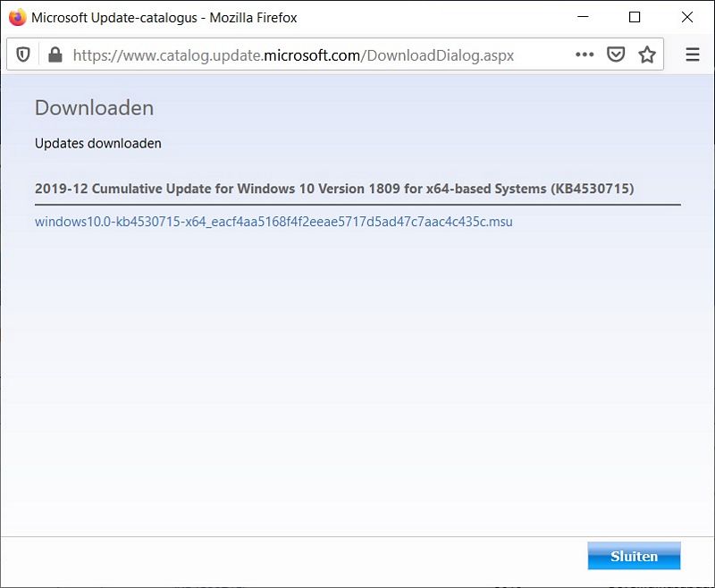Image resolution: width=715 pixels, height=588 pixels.
Task: Click the 2019-12 Cumulative Update KB4530715 title
Action: [x=334, y=189]
